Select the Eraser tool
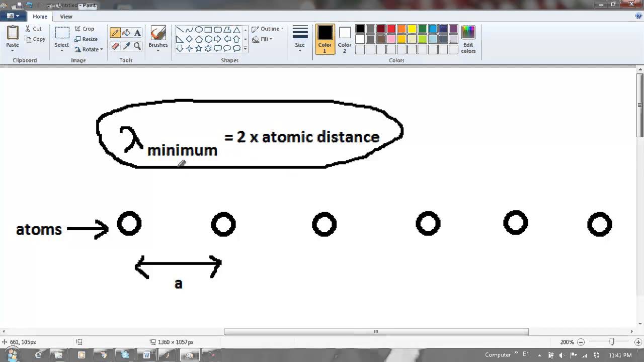Viewport: 644px width, 362px height. 115,46
